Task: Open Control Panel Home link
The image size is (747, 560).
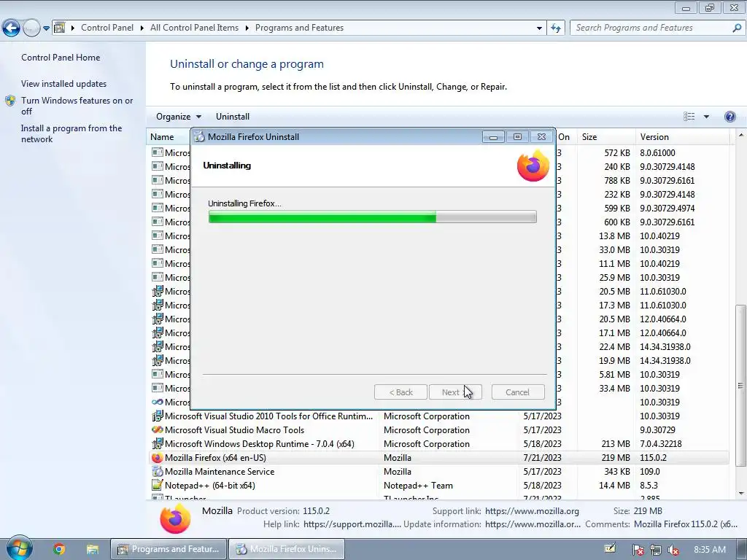Action: coord(61,58)
